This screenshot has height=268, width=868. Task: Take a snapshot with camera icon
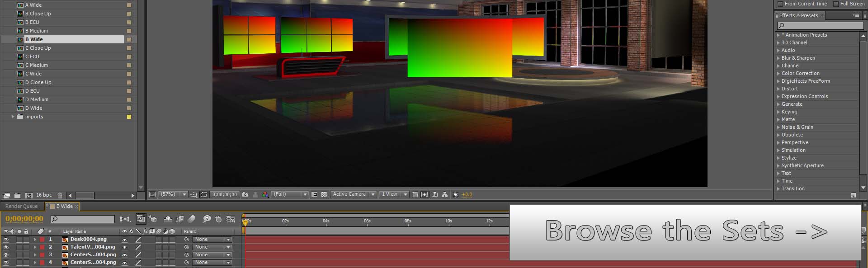(x=245, y=195)
